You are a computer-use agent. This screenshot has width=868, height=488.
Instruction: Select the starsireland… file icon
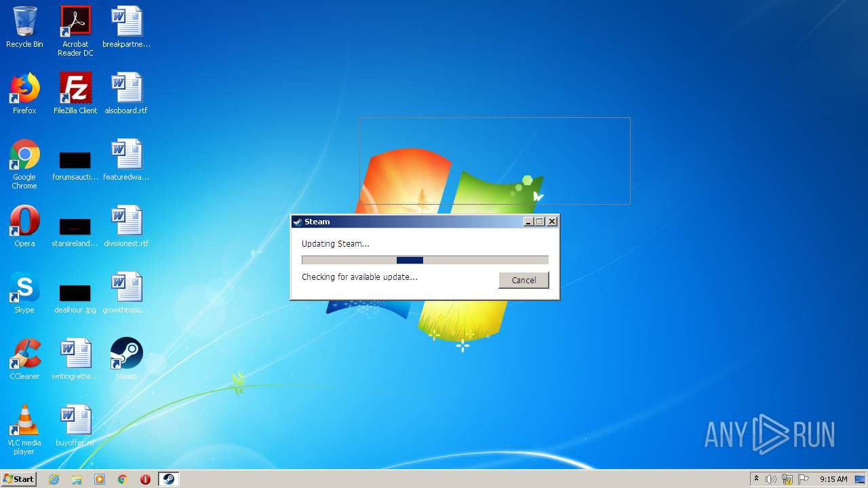point(75,232)
